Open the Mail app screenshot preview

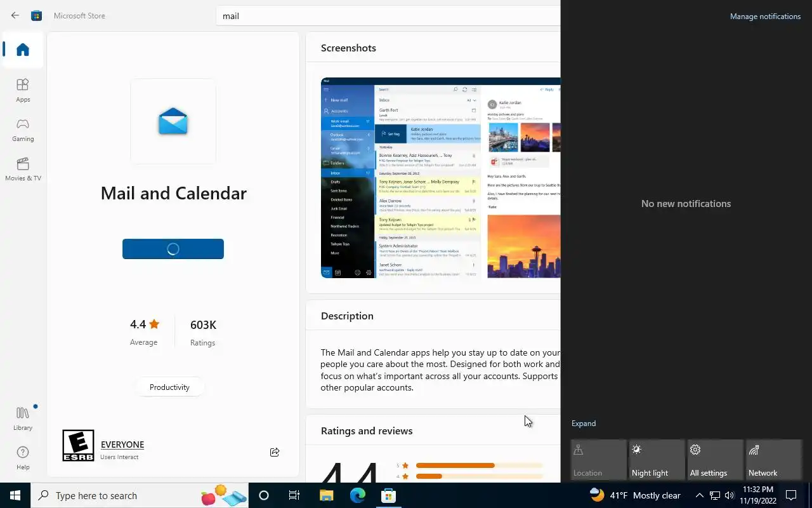(441, 178)
